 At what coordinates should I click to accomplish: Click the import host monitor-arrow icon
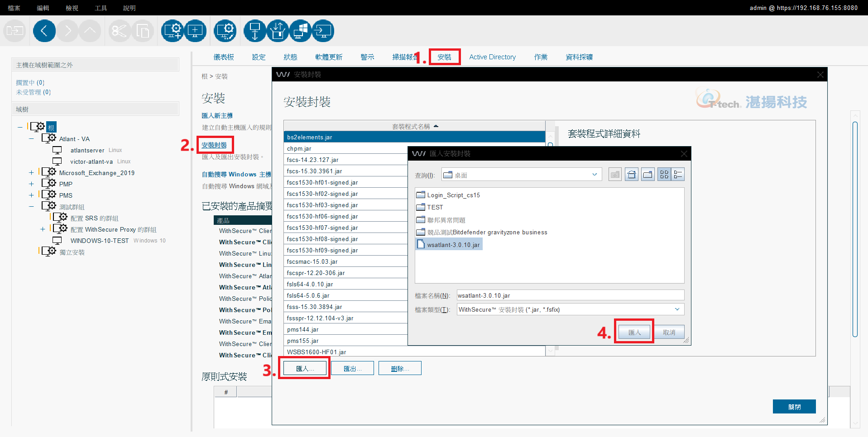coord(323,31)
